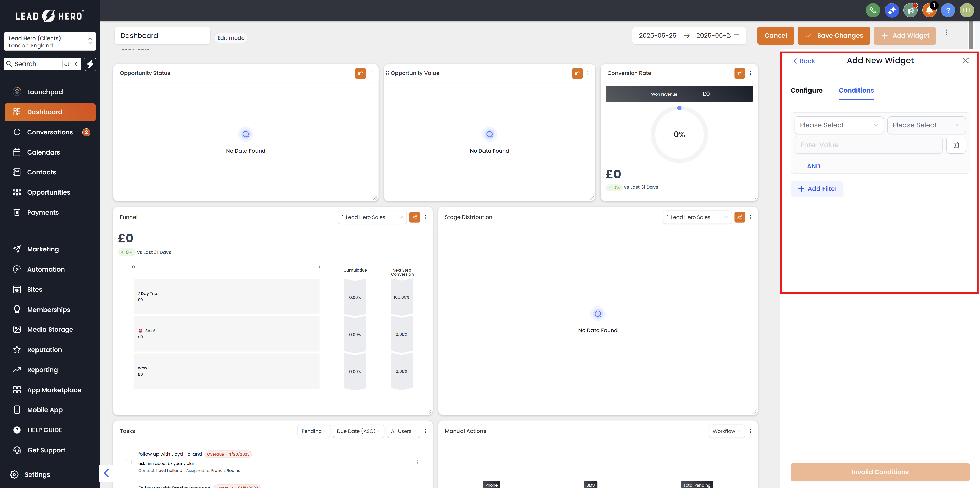Image resolution: width=980 pixels, height=488 pixels.
Task: Open the help question mark icon
Action: coord(948,10)
